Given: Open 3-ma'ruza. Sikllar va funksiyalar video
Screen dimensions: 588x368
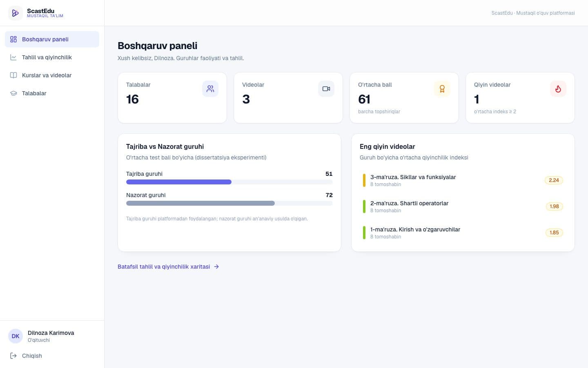Looking at the screenshot, I should pyautogui.click(x=463, y=180).
